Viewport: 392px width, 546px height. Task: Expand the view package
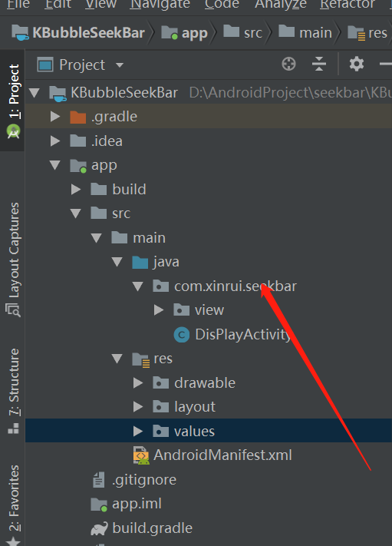tap(159, 310)
